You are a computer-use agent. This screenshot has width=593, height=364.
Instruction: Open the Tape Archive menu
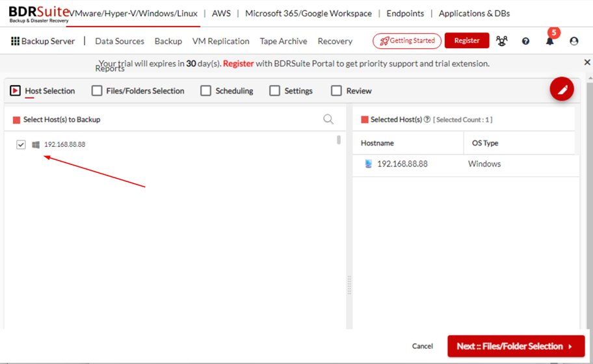pos(283,41)
